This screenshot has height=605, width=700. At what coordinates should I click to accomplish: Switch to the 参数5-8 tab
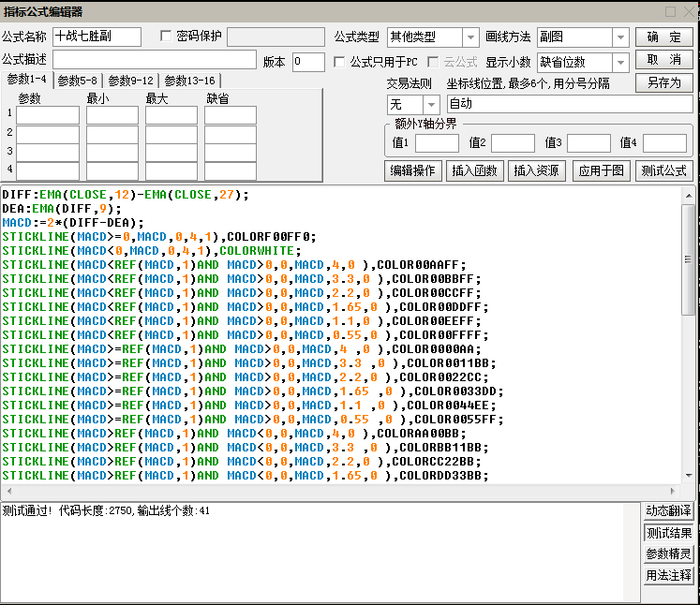coord(78,81)
